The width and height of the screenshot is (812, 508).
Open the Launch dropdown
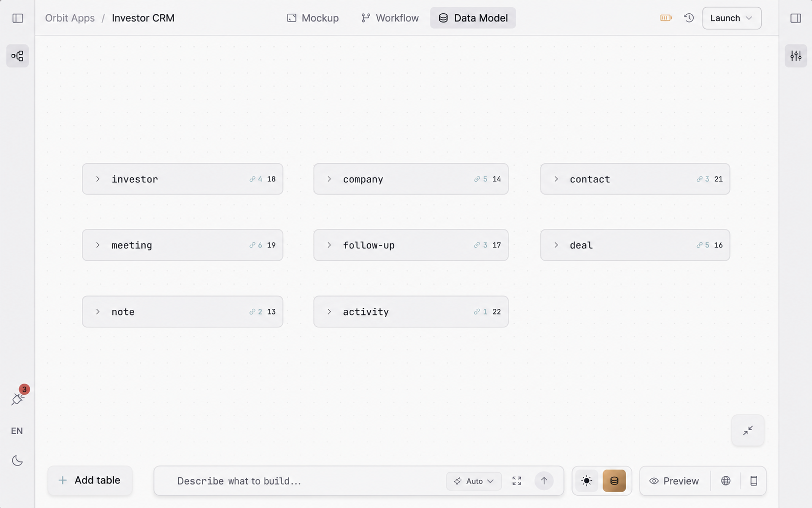point(732,18)
